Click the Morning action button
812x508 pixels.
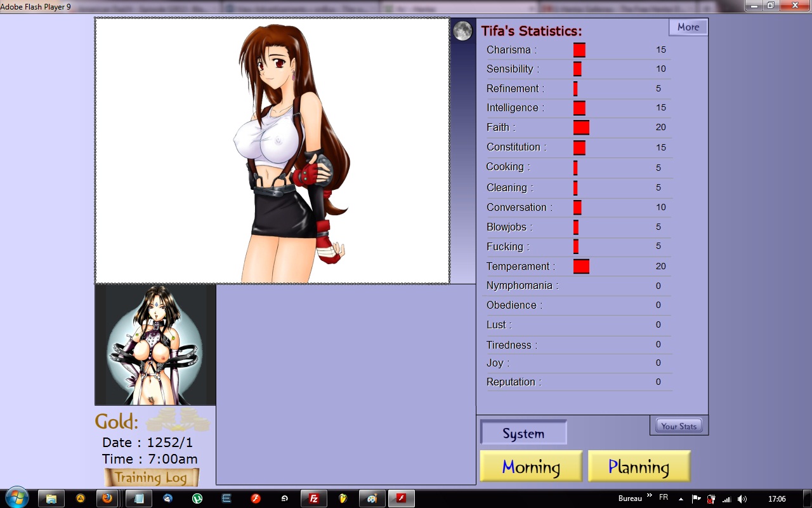point(531,467)
